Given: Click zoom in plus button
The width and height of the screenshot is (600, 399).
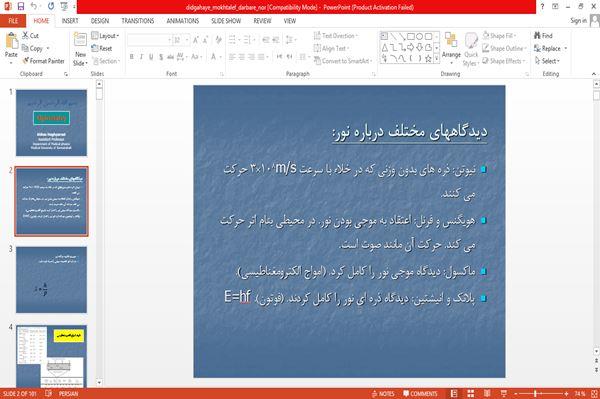Looking at the screenshot, I should [566, 394].
